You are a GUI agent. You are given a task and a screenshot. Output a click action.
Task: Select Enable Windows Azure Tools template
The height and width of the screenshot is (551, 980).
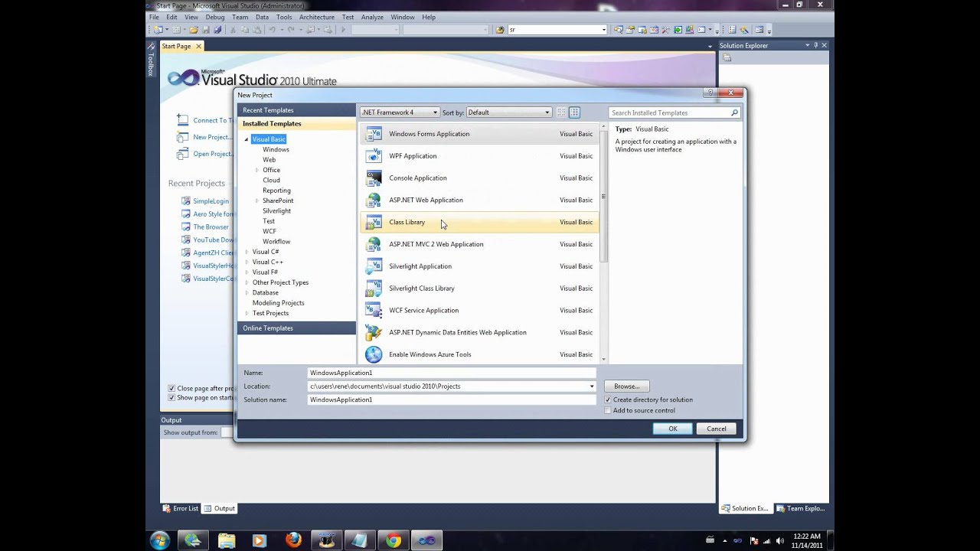tap(479, 355)
